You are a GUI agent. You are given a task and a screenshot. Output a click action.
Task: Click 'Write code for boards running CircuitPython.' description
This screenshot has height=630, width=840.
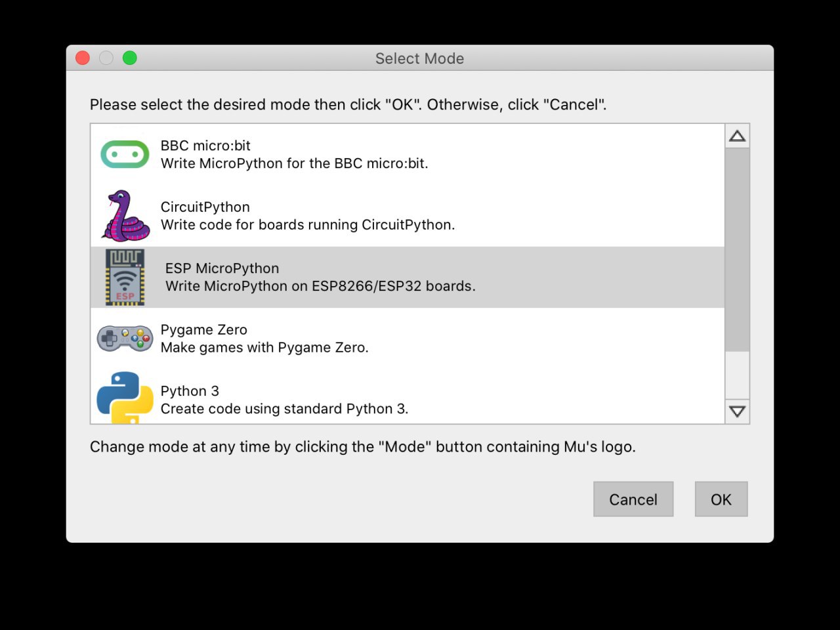(308, 224)
